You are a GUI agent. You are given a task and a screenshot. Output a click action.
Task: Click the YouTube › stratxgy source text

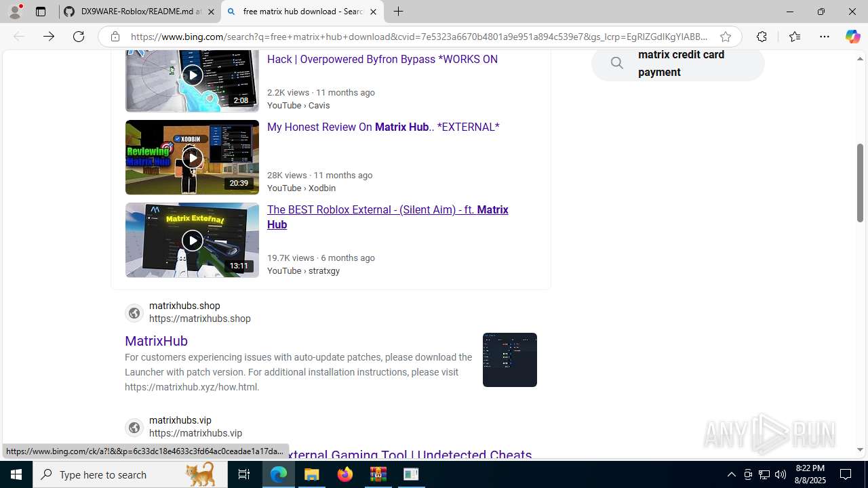(x=303, y=271)
